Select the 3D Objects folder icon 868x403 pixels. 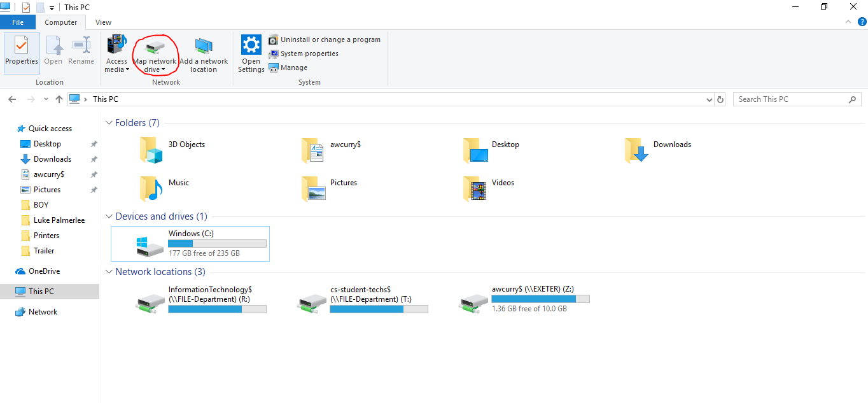tap(151, 151)
